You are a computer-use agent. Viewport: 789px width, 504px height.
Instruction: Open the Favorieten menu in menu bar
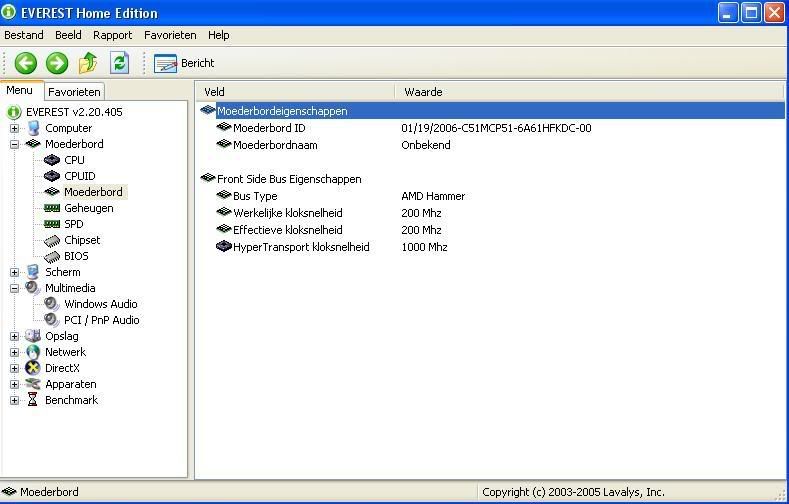(x=170, y=35)
